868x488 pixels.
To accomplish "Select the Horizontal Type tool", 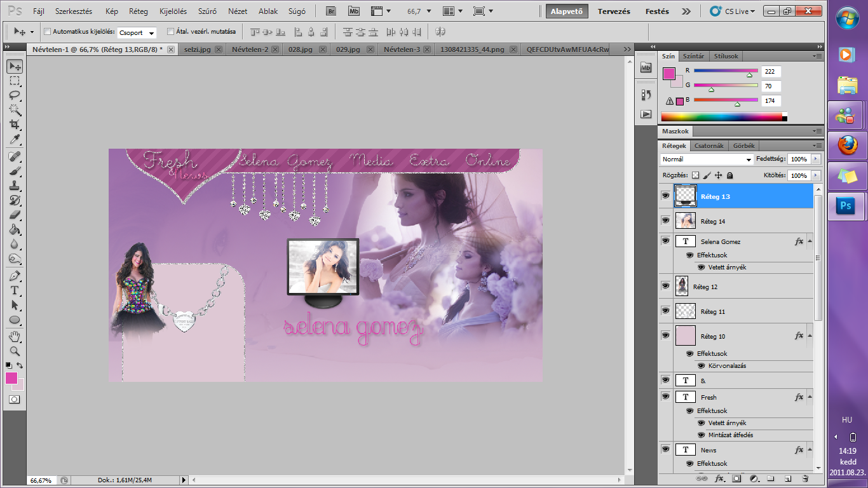I will [14, 290].
